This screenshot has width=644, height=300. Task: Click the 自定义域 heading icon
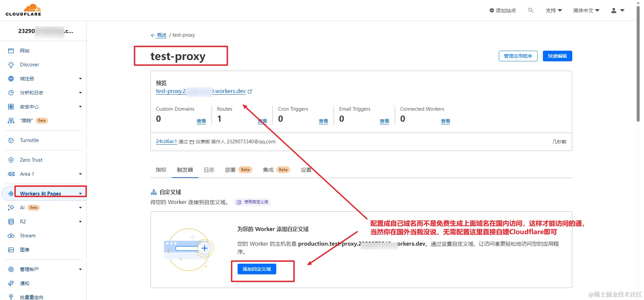click(153, 192)
